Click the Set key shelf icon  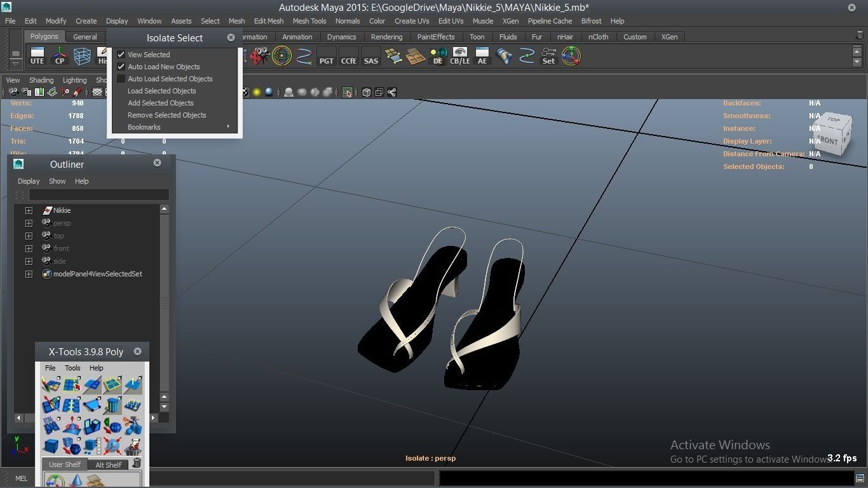pos(548,56)
